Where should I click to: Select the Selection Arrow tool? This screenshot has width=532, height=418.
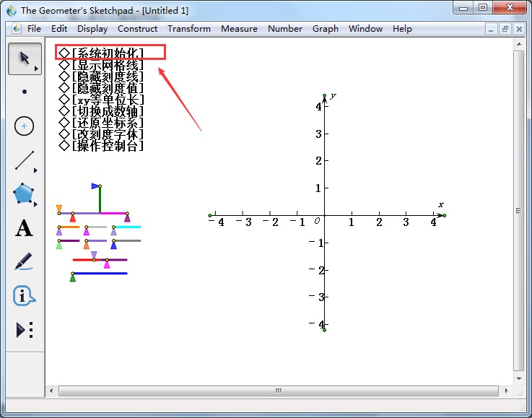(x=24, y=58)
